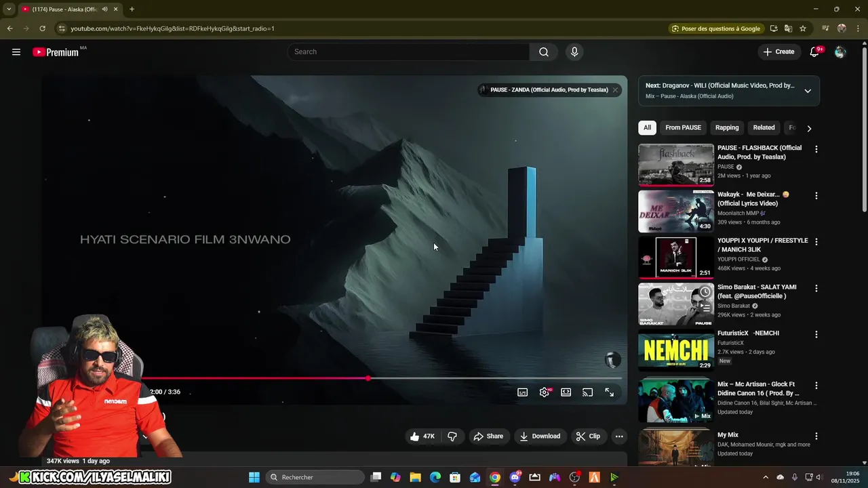Go back in browser history
This screenshot has width=868, height=488.
[x=9, y=28]
